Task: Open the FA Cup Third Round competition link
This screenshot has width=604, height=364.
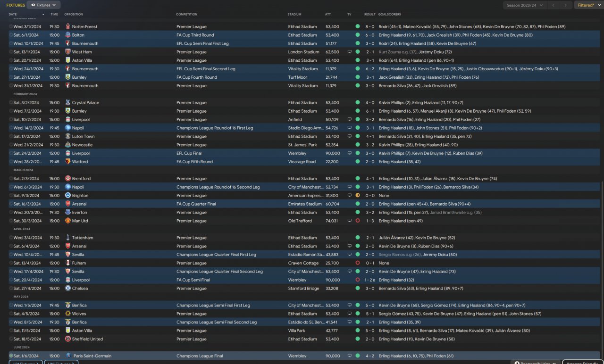Action: click(x=195, y=35)
